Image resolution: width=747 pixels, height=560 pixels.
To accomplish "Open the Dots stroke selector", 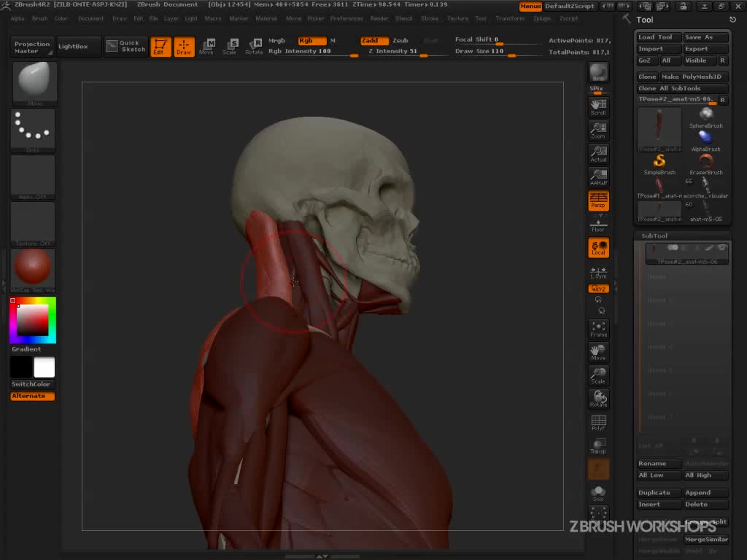I will pyautogui.click(x=34, y=130).
